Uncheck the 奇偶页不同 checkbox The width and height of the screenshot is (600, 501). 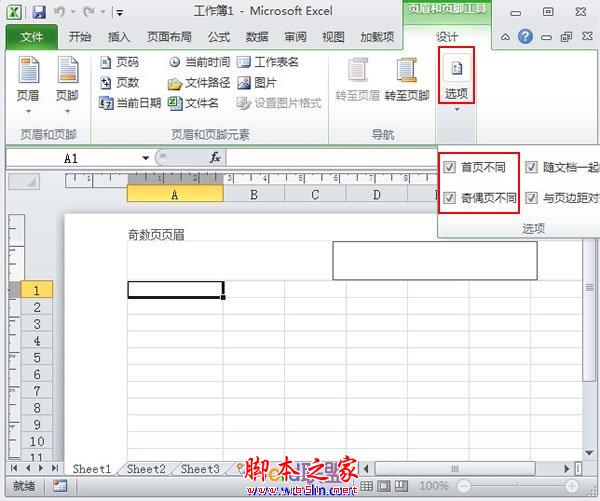449,198
